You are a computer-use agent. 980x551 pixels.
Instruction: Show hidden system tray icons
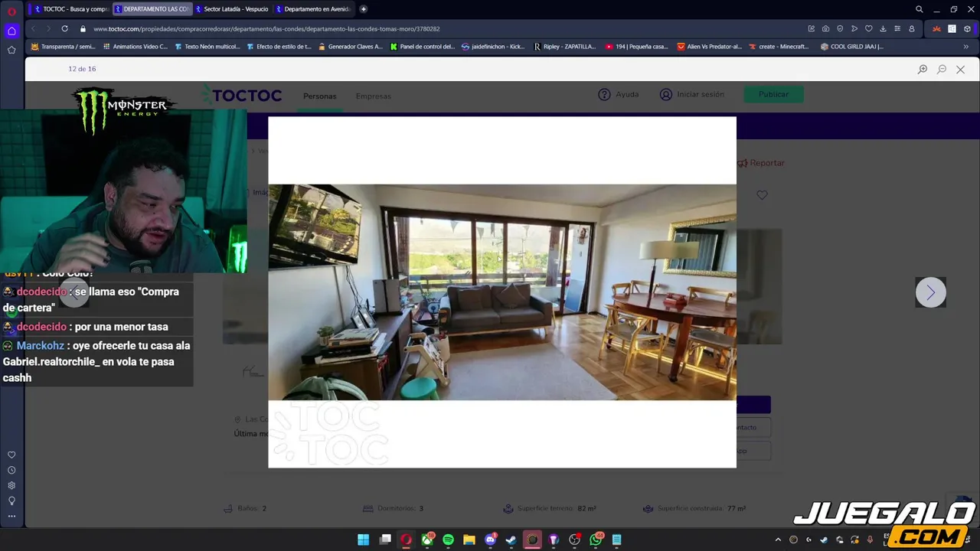pyautogui.click(x=778, y=540)
